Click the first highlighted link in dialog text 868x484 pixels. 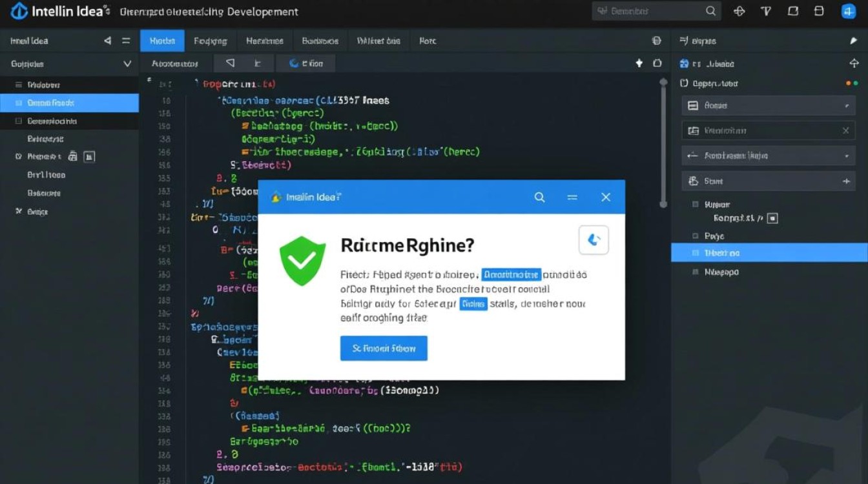[x=511, y=274]
